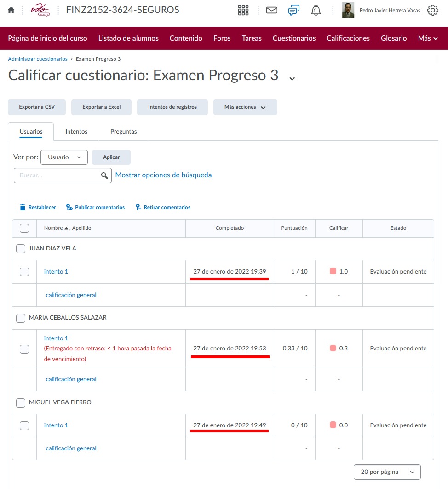Open the notifications bell icon
Screen dimensions: 448x489
point(316,10)
